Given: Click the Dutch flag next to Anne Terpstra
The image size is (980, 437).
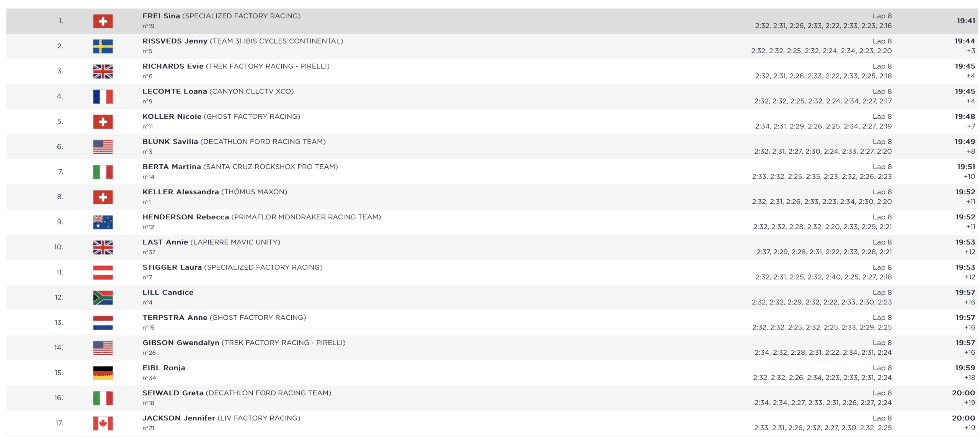Looking at the screenshot, I should click(x=103, y=322).
